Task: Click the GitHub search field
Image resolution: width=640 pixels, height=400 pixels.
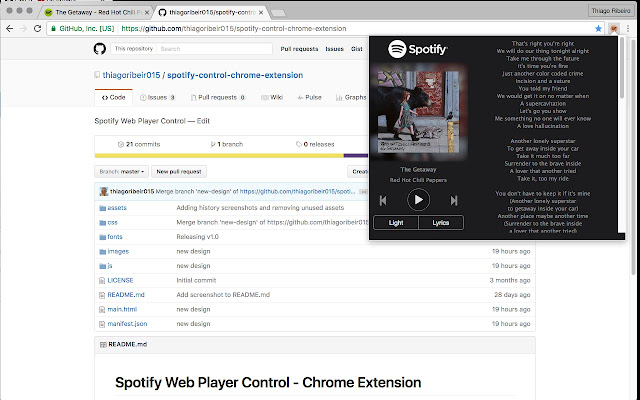Action: tap(214, 49)
